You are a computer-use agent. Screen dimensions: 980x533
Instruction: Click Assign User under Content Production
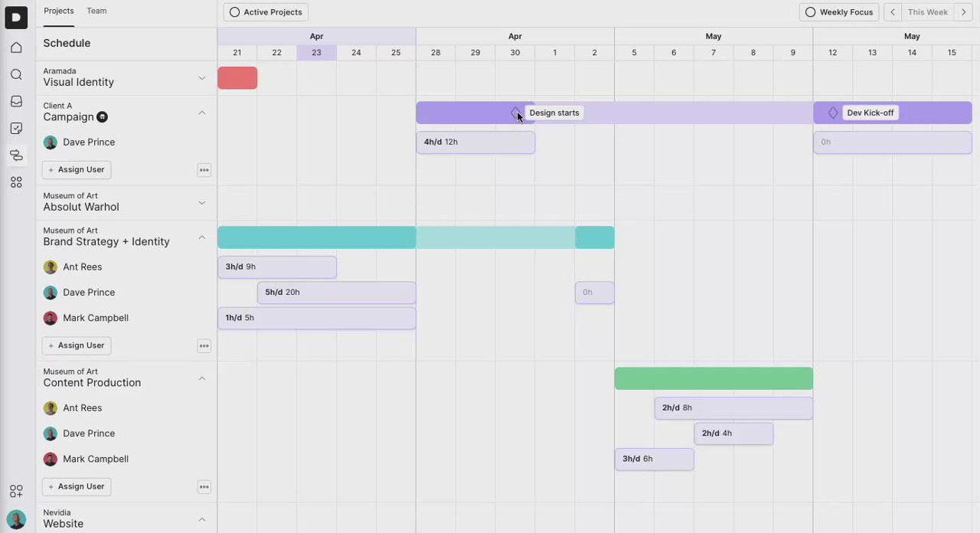[x=77, y=487]
